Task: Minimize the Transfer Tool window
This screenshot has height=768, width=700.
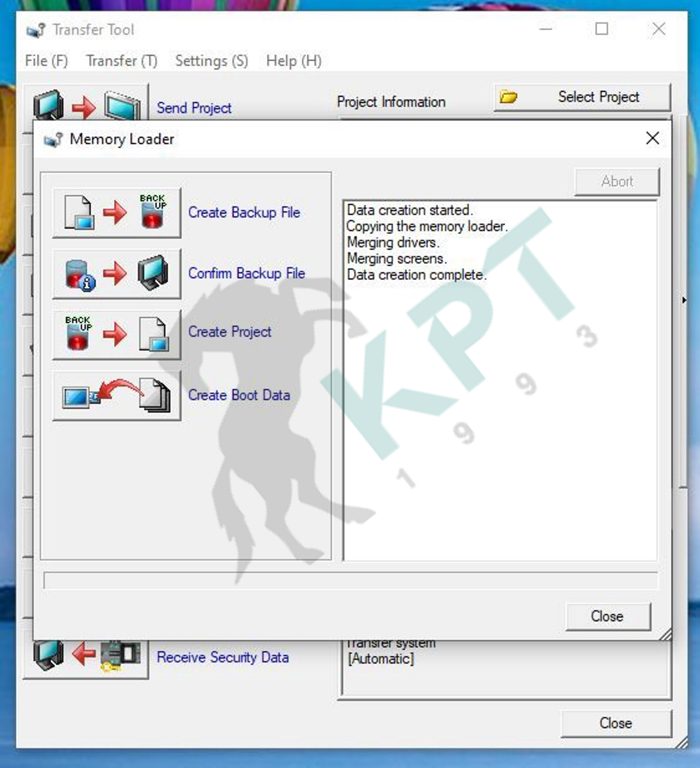Action: 546,29
